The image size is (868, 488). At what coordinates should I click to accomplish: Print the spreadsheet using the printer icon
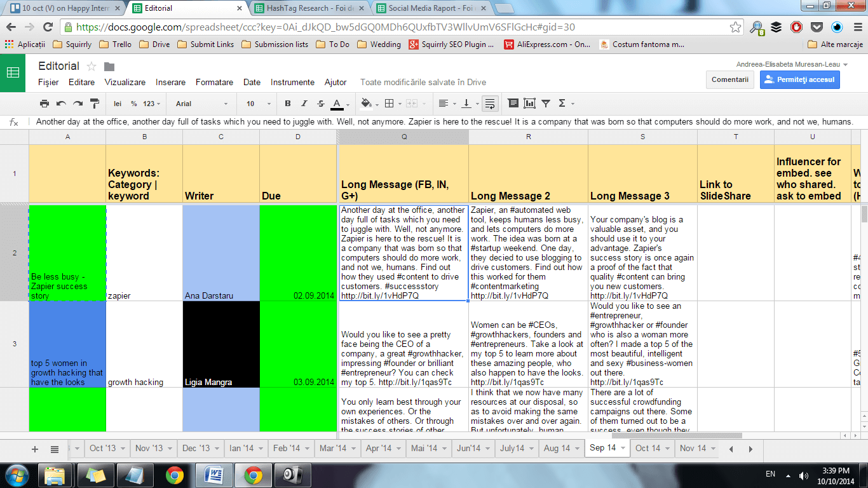44,104
